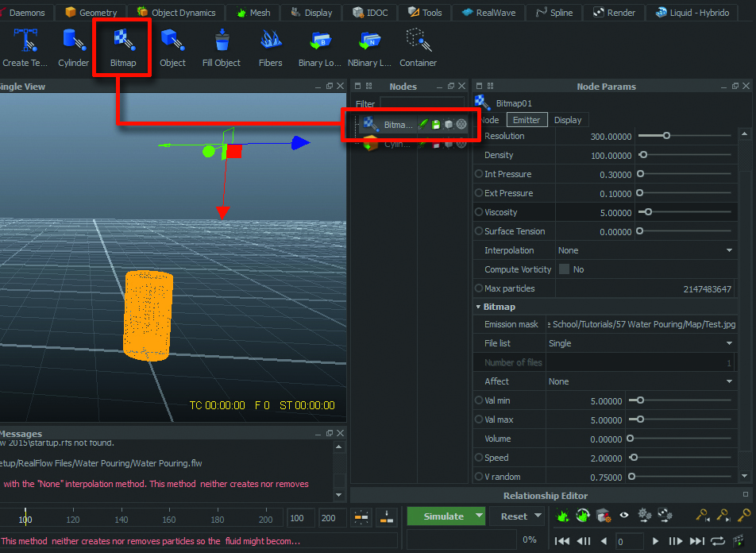This screenshot has height=553, width=756.
Task: Jump to the first frame
Action: (x=562, y=541)
